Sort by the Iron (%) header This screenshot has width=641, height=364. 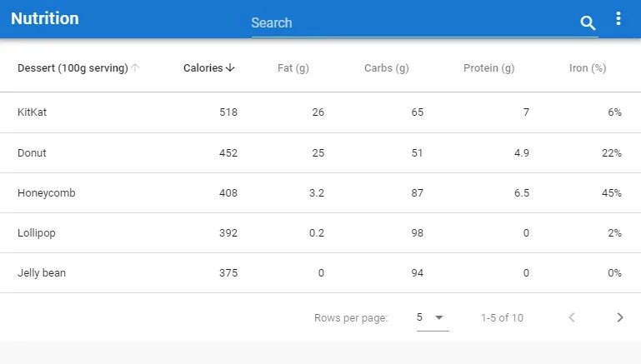click(x=587, y=68)
